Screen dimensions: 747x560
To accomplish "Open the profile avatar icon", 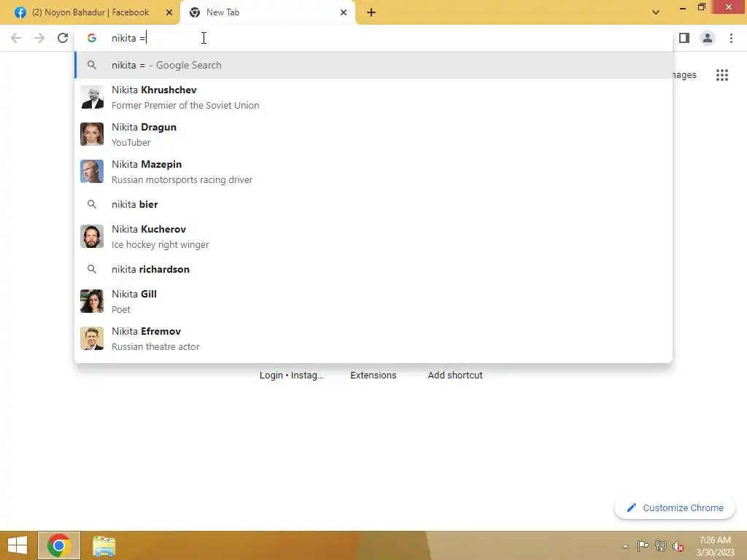I will 708,38.
